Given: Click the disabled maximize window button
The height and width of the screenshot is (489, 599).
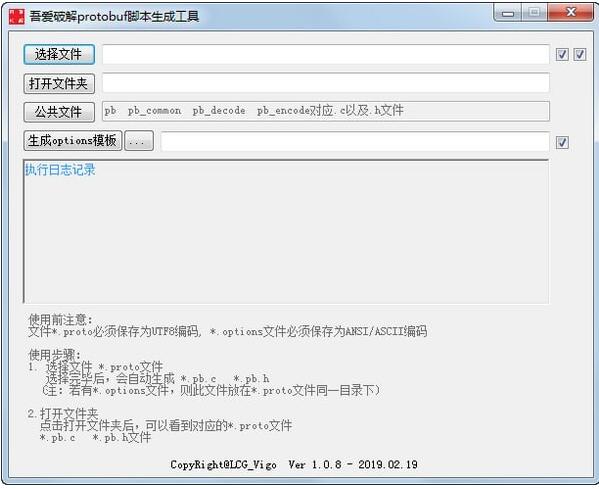Looking at the screenshot, I should 534,13.
